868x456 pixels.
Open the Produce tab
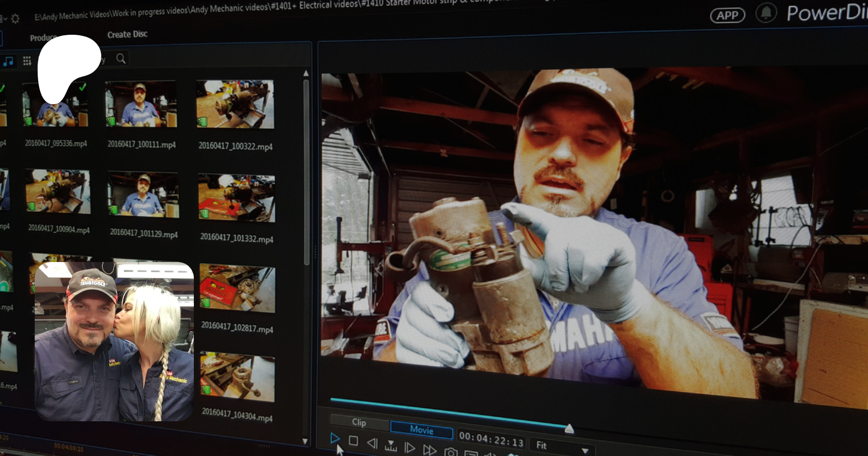pyautogui.click(x=42, y=38)
